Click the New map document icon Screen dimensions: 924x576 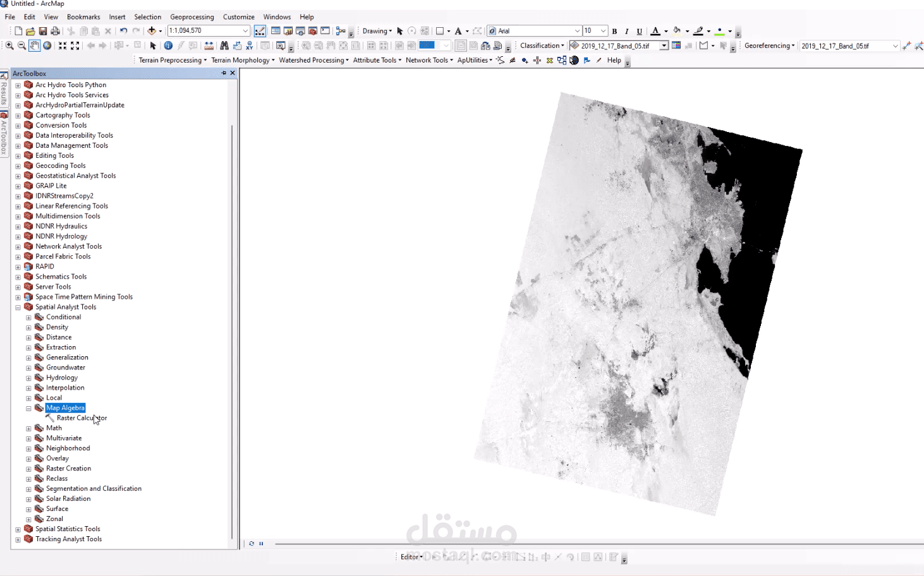(x=18, y=31)
